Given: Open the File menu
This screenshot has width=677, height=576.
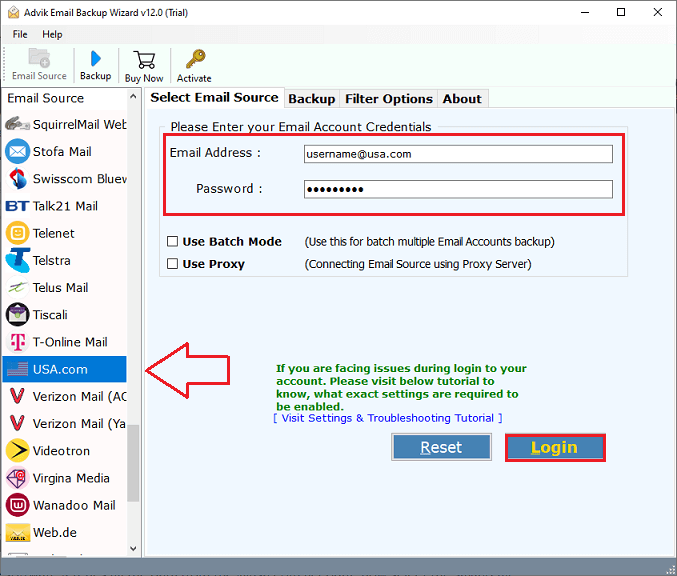Looking at the screenshot, I should pyautogui.click(x=20, y=34).
